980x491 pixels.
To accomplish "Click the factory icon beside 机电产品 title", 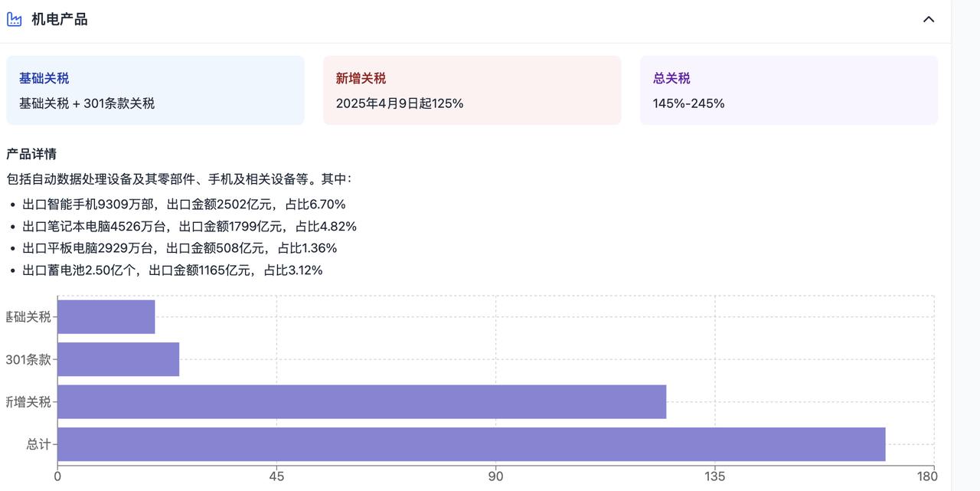I will [14, 18].
